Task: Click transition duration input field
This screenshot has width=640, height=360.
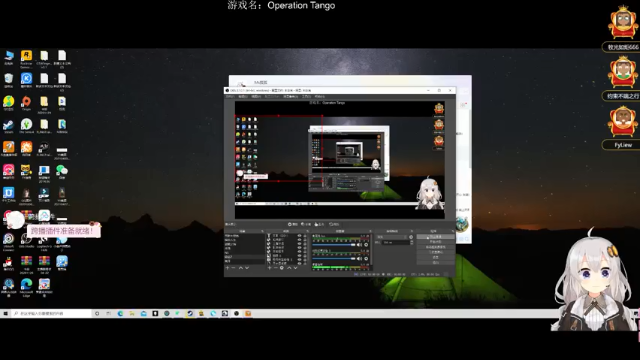Action: (x=396, y=242)
